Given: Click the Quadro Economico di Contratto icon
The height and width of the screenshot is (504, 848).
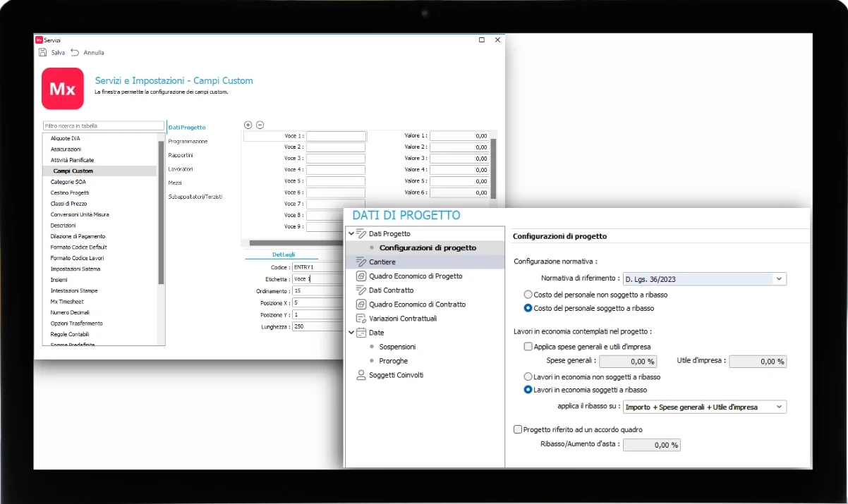Looking at the screenshot, I should [x=361, y=305].
